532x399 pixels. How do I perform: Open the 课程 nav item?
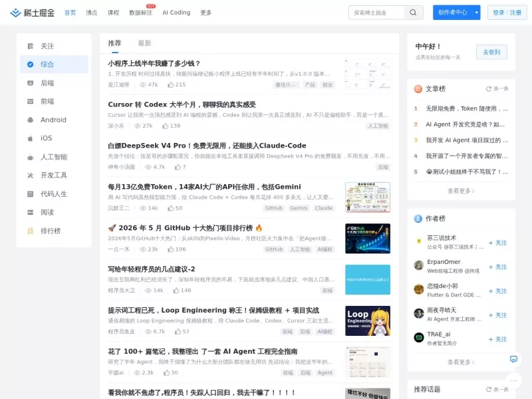113,13
